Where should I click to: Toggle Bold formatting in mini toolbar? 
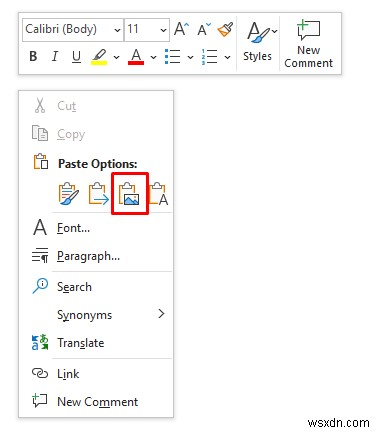(33, 56)
